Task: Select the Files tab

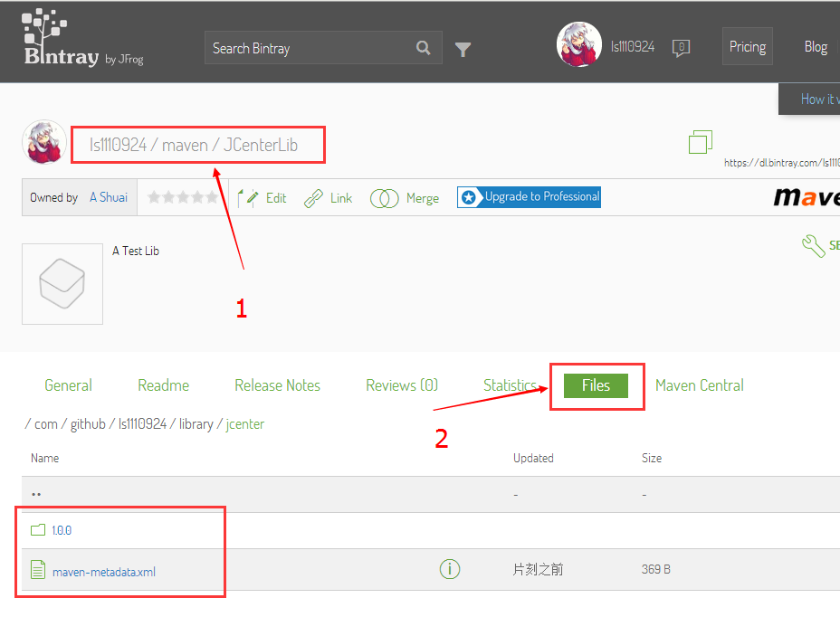Action: point(596,385)
